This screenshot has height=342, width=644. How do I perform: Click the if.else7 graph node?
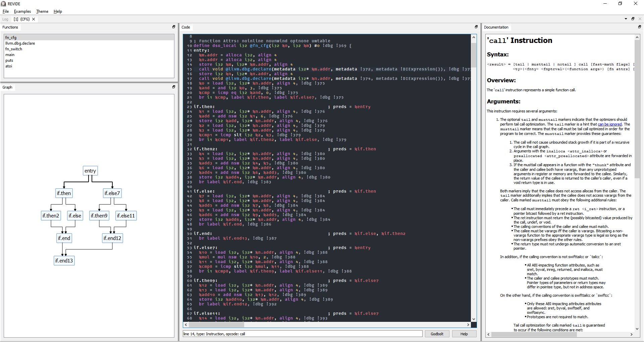[112, 193]
